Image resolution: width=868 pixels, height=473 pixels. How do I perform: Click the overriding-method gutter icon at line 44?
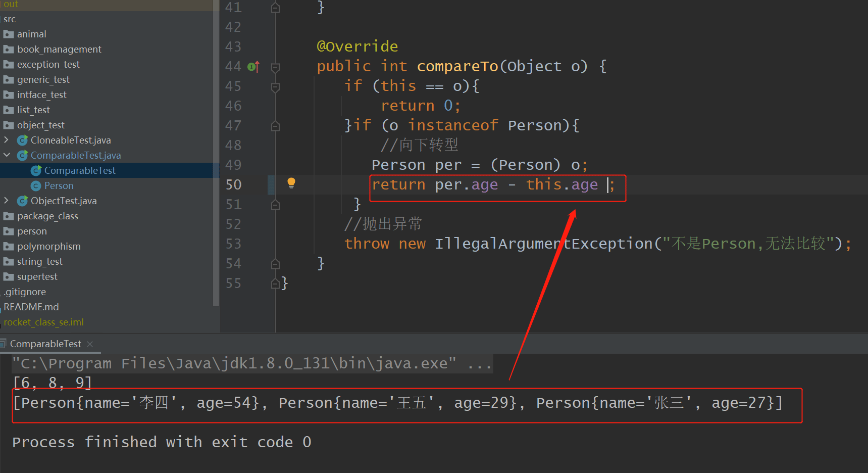click(x=253, y=67)
